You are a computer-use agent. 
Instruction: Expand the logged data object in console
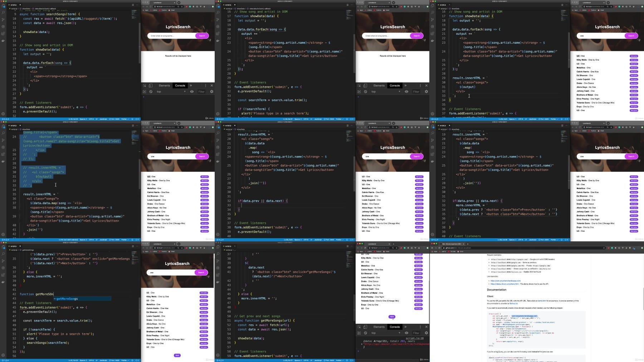coord(362,344)
